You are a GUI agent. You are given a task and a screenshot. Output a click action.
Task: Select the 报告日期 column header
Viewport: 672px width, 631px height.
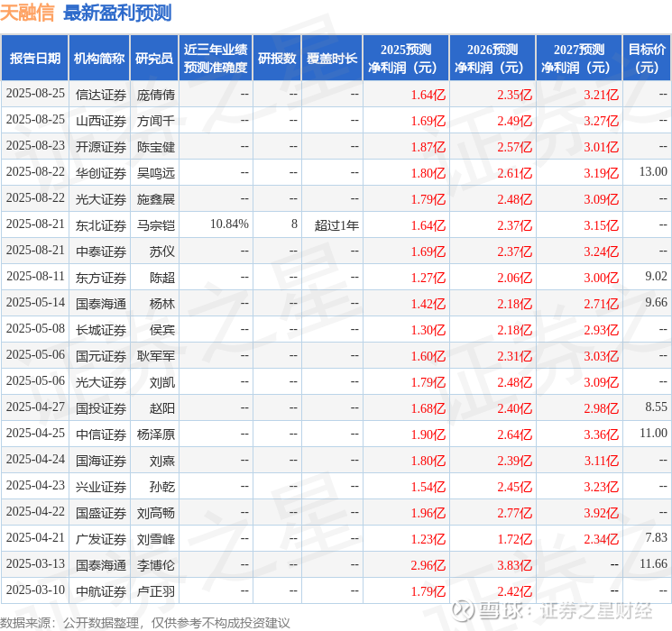34,58
